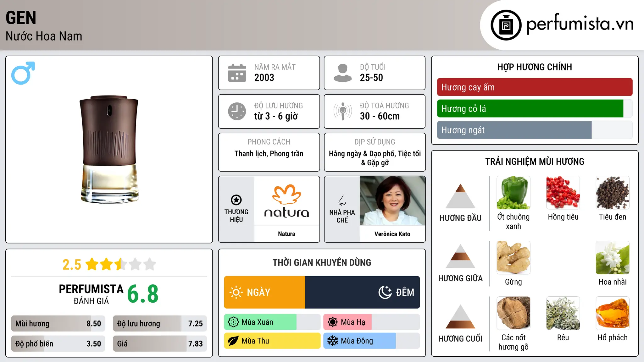Image resolution: width=644 pixels, height=362 pixels.
Task: Click the Mùa Hạ season bar
Action: 372,322
